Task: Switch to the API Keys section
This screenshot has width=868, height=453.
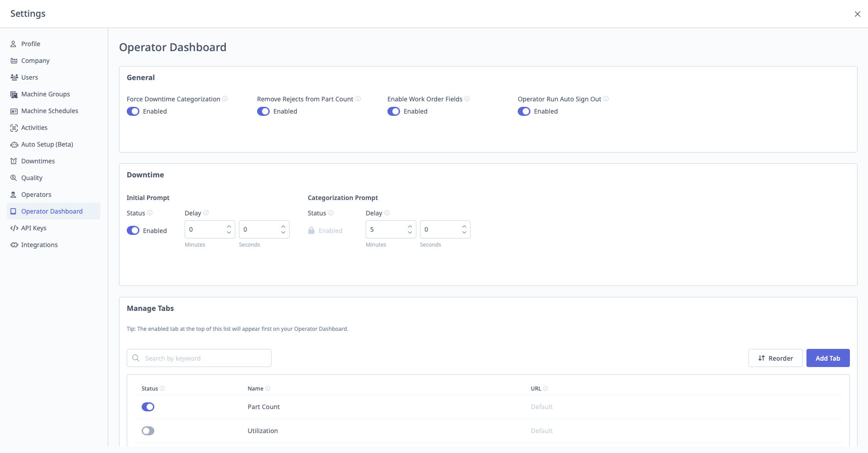Action: 33,228
